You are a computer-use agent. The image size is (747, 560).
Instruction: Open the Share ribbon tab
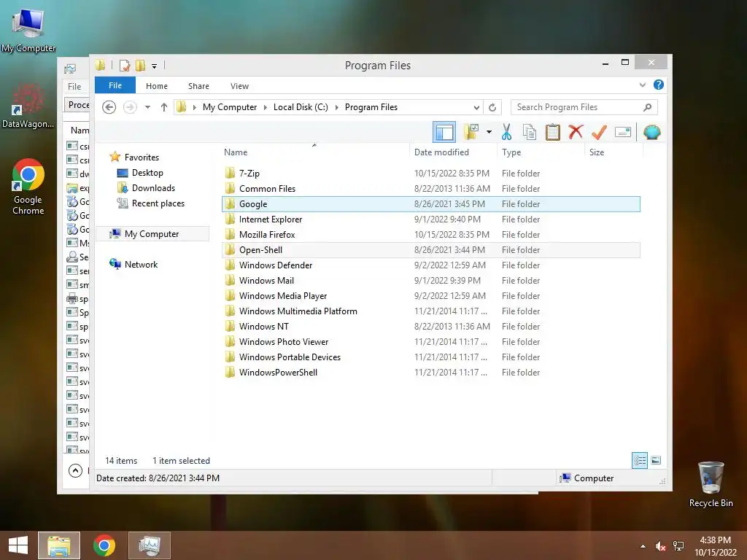[198, 86]
